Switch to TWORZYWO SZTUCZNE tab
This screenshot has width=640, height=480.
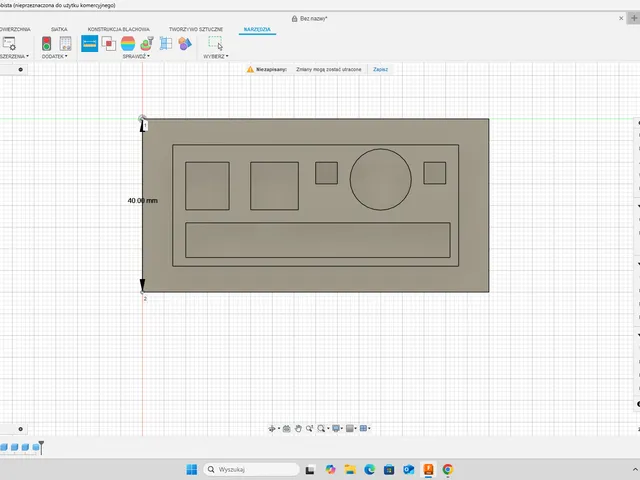click(x=196, y=29)
